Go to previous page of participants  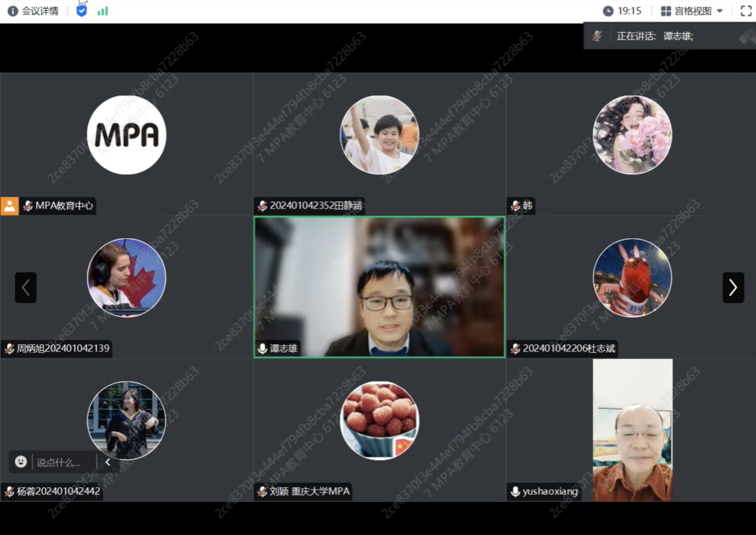click(26, 287)
